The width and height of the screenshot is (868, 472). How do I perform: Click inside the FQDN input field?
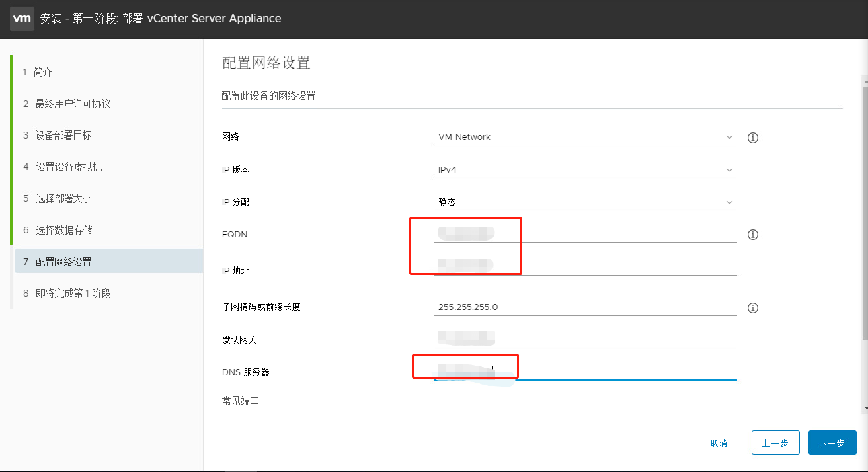coord(585,234)
